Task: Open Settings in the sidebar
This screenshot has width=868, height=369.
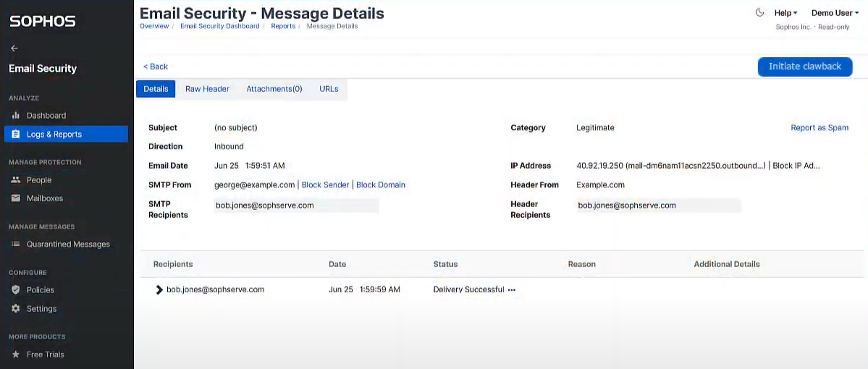Action: pyautogui.click(x=66, y=309)
